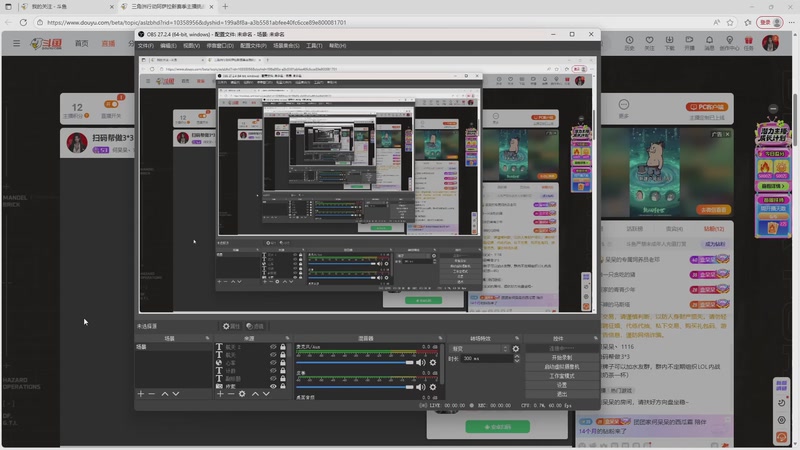Open Douyu hamburger menu in the browser
The width and height of the screenshot is (800, 450).
(x=16, y=43)
